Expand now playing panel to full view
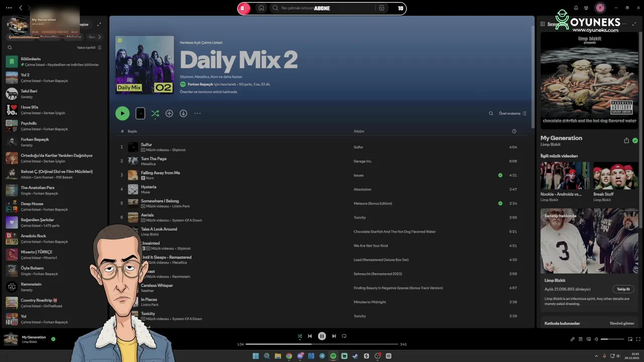Screen dimensions: 644x362 click(633, 24)
